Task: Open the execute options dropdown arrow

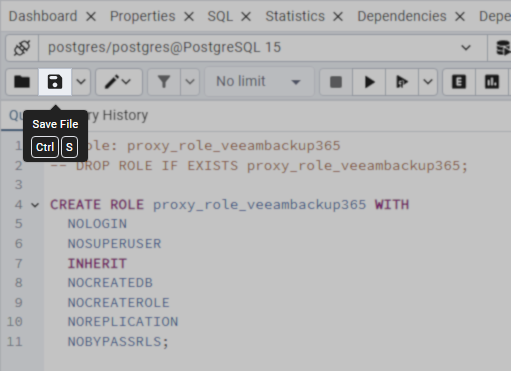Action: [428, 82]
